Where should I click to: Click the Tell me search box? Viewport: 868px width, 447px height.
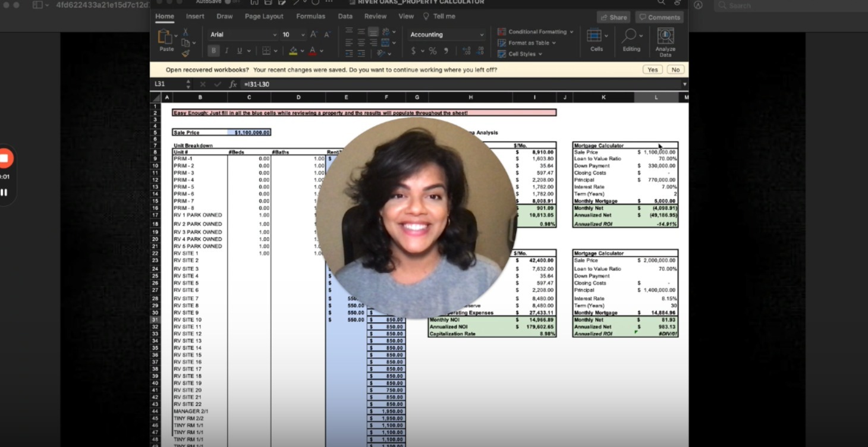point(439,16)
